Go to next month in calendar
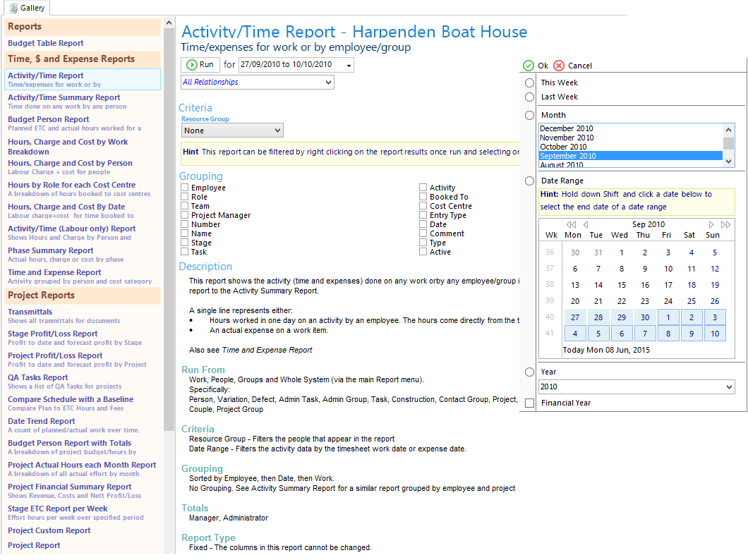748x560 pixels. [x=711, y=224]
